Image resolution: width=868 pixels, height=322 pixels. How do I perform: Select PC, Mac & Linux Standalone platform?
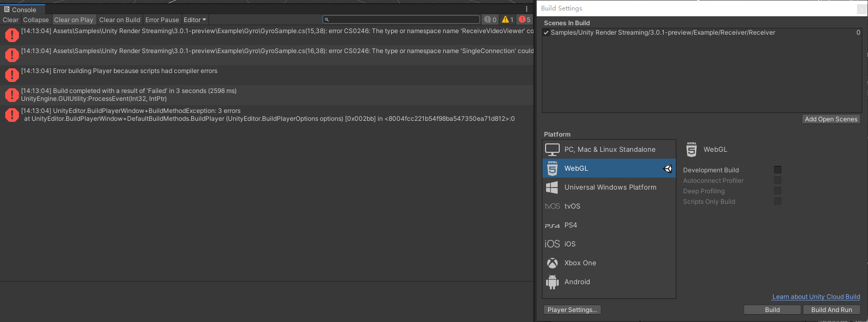click(x=609, y=150)
